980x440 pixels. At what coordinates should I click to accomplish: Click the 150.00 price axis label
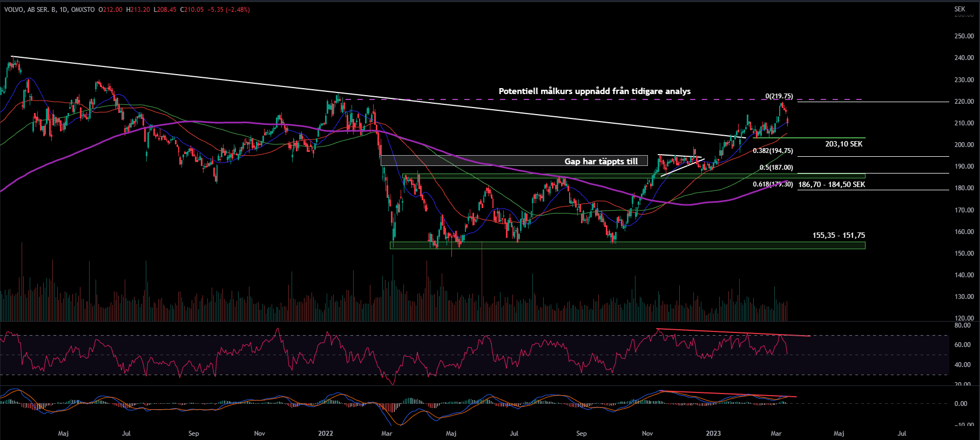click(x=964, y=254)
